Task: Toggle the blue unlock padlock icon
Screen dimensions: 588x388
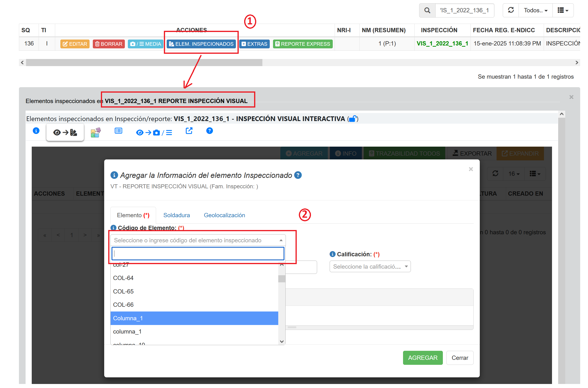Action: point(353,119)
